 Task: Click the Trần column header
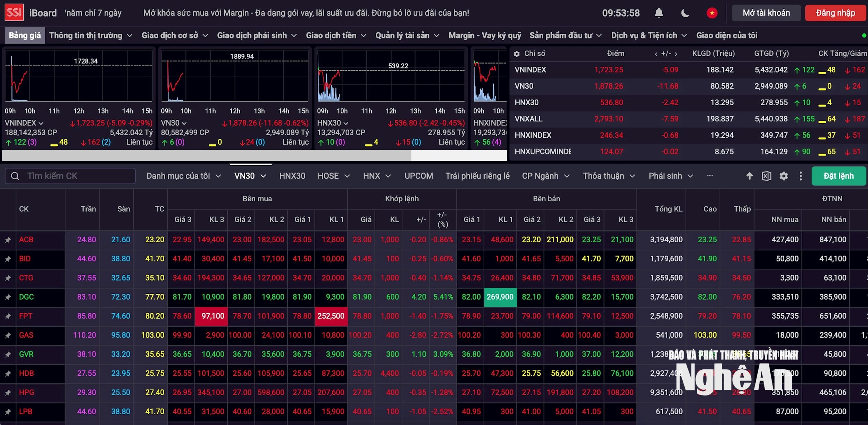click(x=88, y=209)
